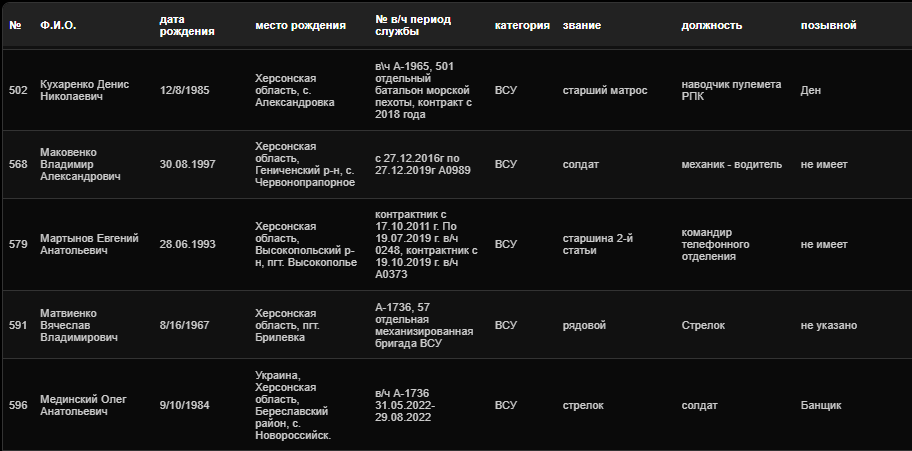912x451 pixels.
Task: Click the категория column header
Action: point(522,25)
